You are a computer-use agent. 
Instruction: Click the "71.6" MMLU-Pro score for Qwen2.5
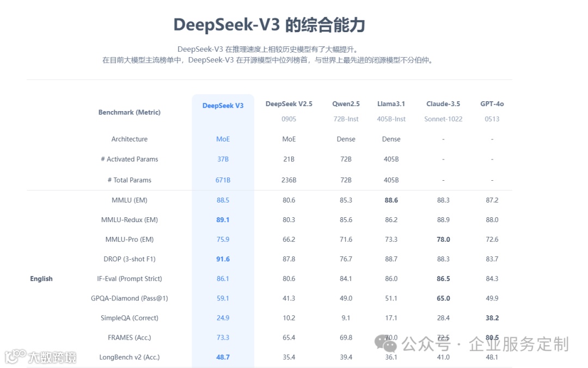[346, 240]
